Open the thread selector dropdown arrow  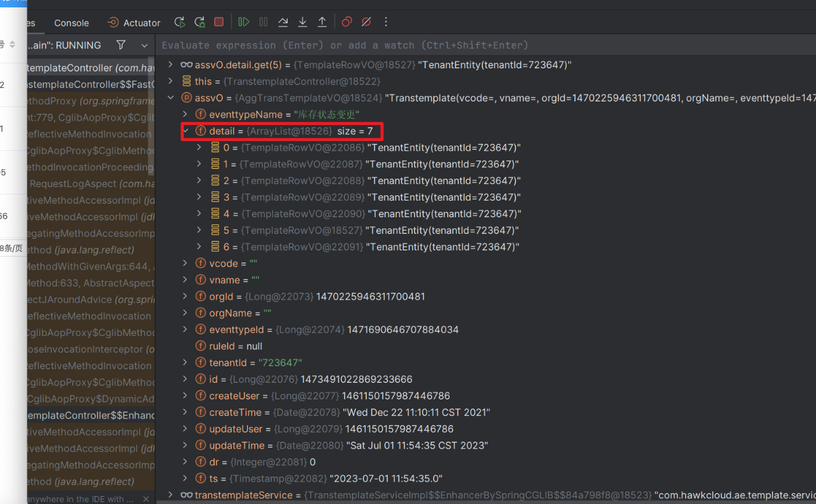[x=145, y=46]
